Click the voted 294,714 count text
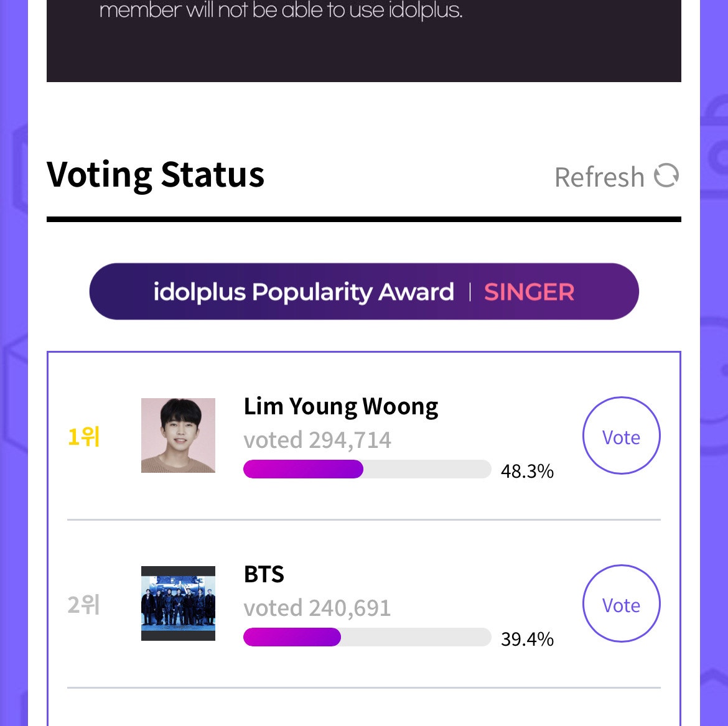This screenshot has height=726, width=728. click(x=317, y=440)
